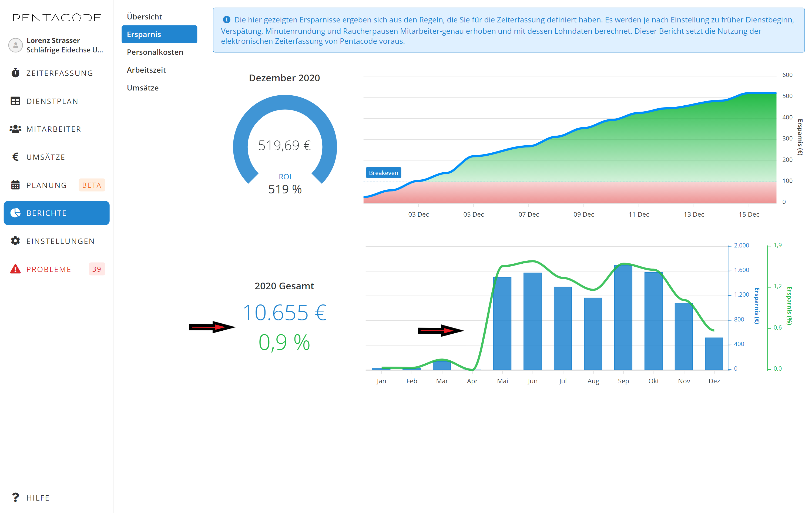The height and width of the screenshot is (513, 812).
Task: Click the Mitarbeiter group icon
Action: 15,129
